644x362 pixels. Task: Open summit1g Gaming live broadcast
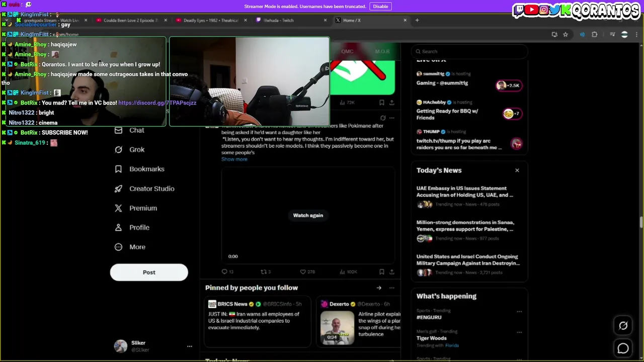469,79
